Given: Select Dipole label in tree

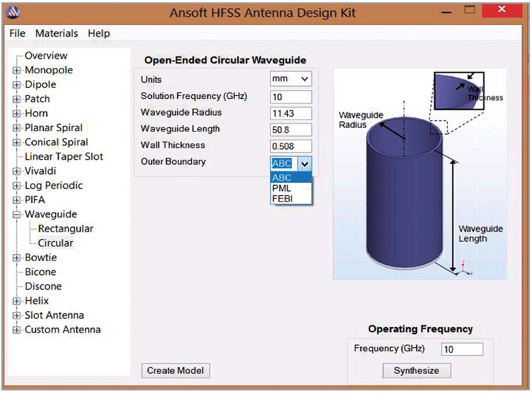Looking at the screenshot, I should [x=41, y=84].
